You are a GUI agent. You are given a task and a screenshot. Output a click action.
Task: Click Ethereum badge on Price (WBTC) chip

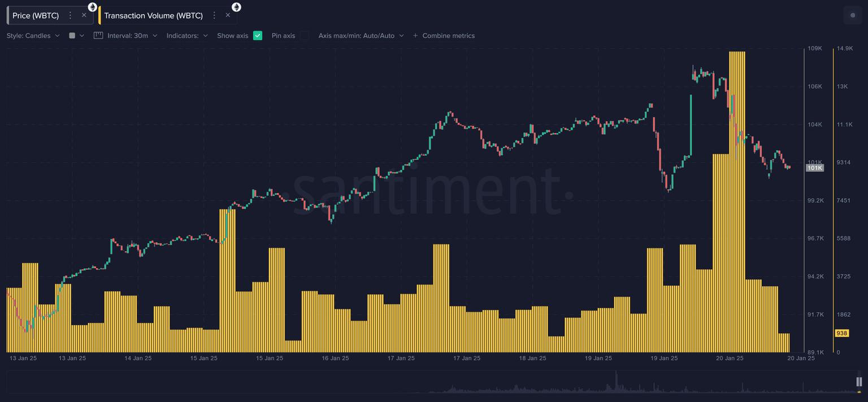click(93, 7)
